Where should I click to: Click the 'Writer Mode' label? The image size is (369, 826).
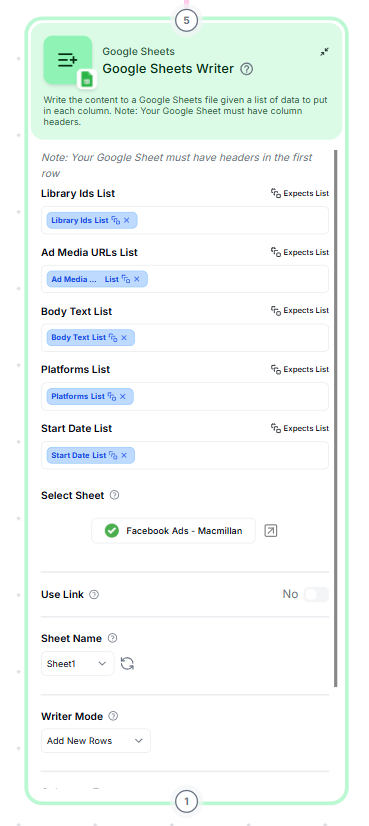pos(73,716)
